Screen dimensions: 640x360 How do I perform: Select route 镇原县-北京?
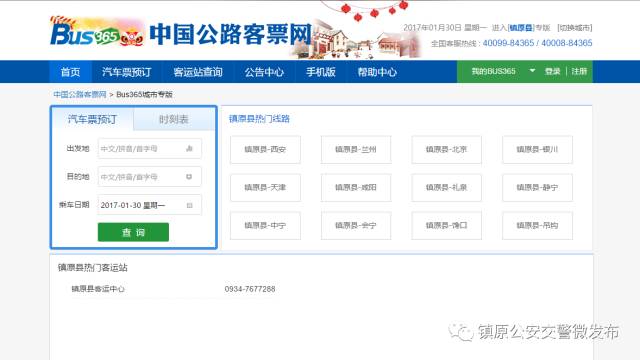447,150
